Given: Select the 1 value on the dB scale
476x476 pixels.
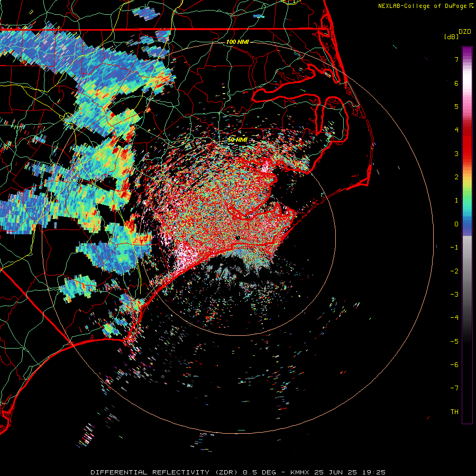Looking at the screenshot, I should (x=456, y=200).
